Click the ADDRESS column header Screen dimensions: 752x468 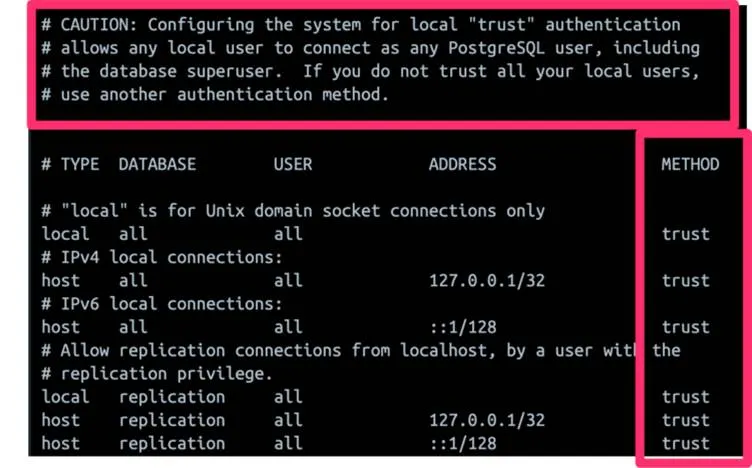(x=462, y=164)
